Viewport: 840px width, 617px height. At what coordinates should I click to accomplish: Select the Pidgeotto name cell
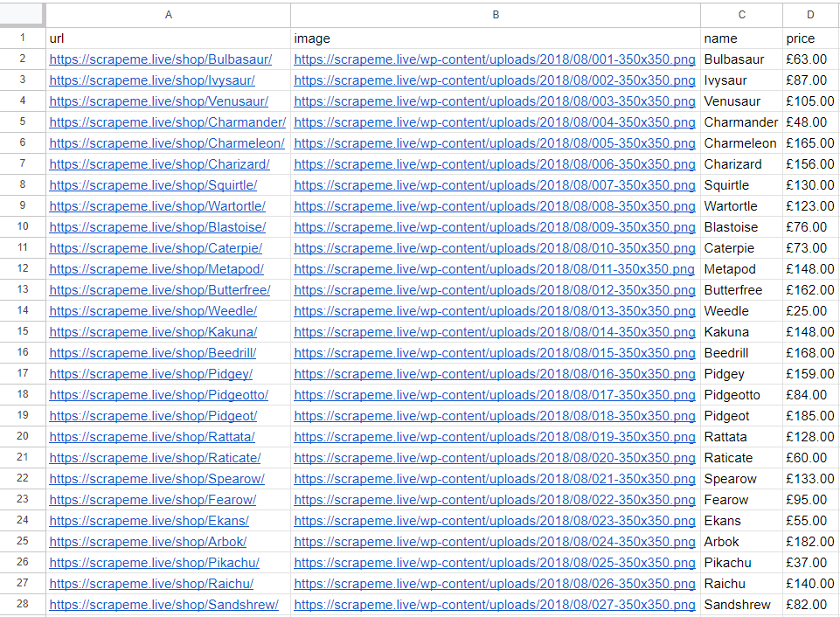click(741, 395)
